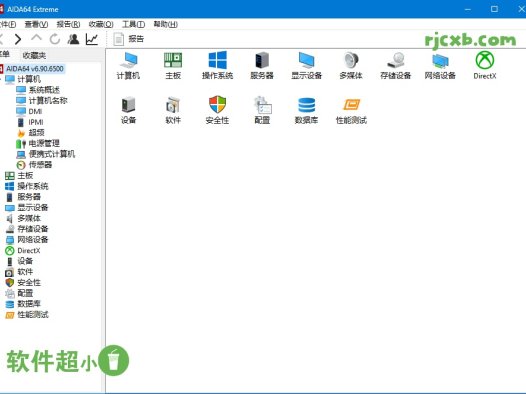Image resolution: width=526 pixels, height=394 pixels.
Task: Open the DirectX Xbox icon in main pane
Action: pyautogui.click(x=485, y=66)
